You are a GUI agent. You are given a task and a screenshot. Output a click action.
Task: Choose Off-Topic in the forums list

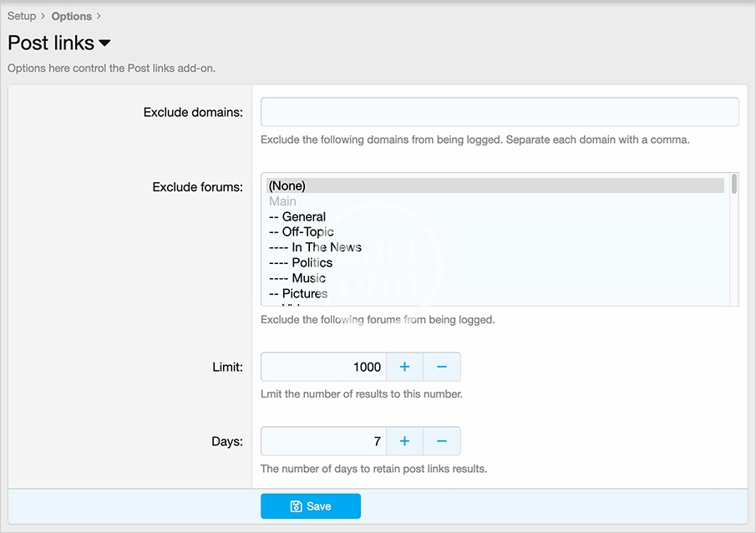[x=307, y=231]
